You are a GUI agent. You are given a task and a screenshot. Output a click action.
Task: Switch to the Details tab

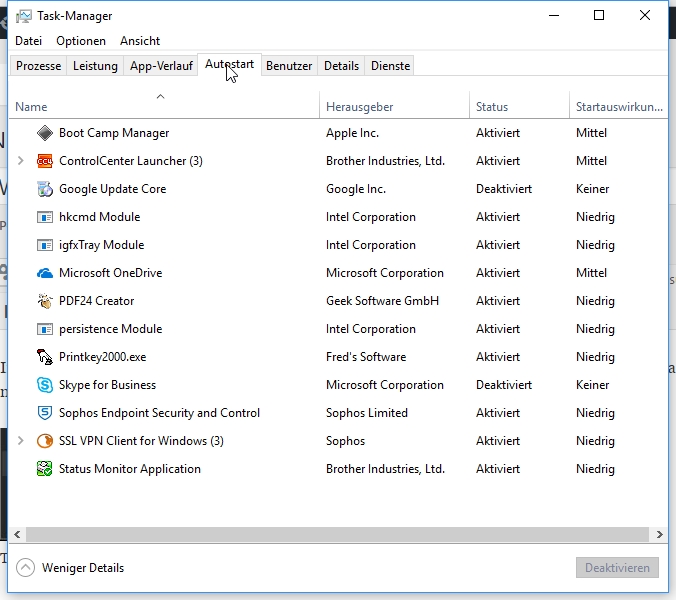pyautogui.click(x=341, y=66)
